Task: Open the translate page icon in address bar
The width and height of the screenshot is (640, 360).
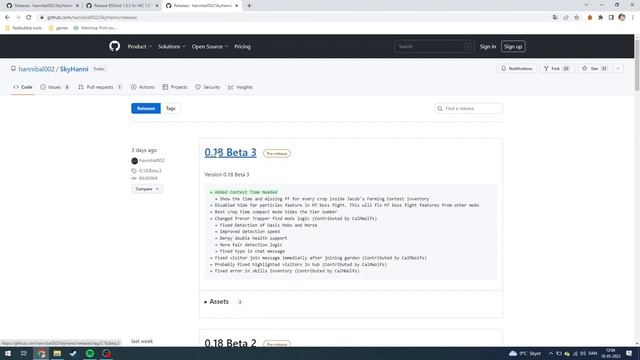Action: coord(555,18)
